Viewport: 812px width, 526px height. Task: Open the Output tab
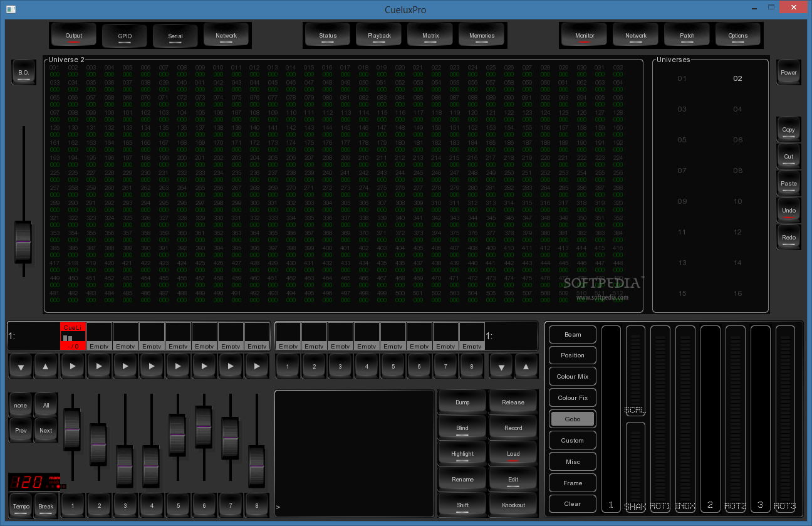(73, 36)
